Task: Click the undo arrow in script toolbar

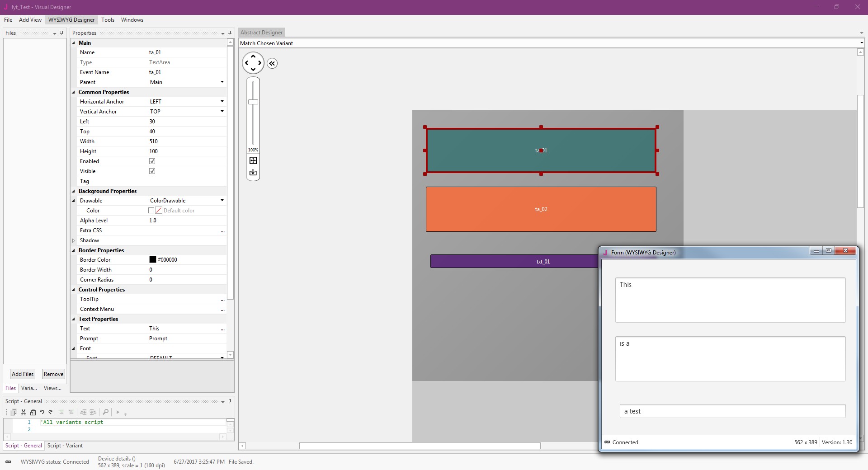Action: tap(42, 412)
